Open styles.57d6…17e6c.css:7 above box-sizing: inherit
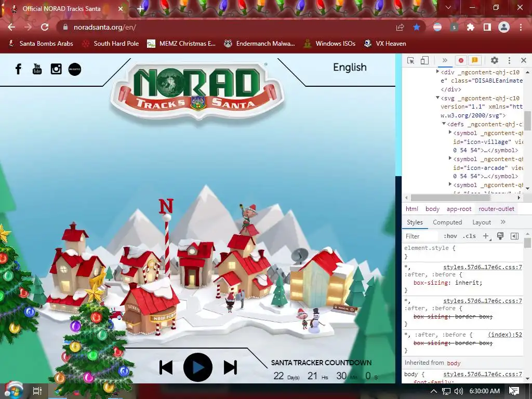This screenshot has height=399, width=532. (x=483, y=267)
